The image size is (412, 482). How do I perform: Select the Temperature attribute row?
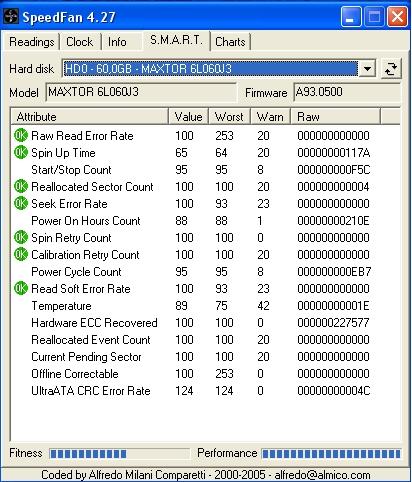[x=205, y=306]
